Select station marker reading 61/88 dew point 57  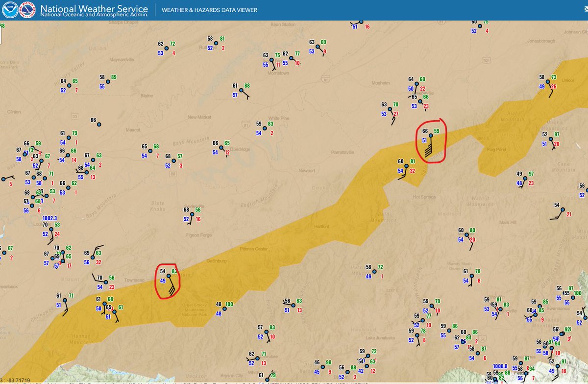pyautogui.click(x=241, y=90)
